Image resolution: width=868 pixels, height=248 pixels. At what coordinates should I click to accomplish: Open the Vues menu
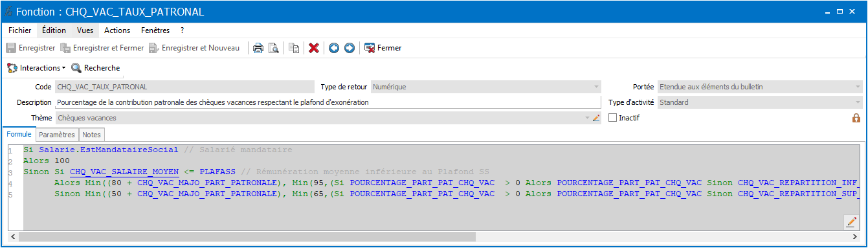[85, 30]
